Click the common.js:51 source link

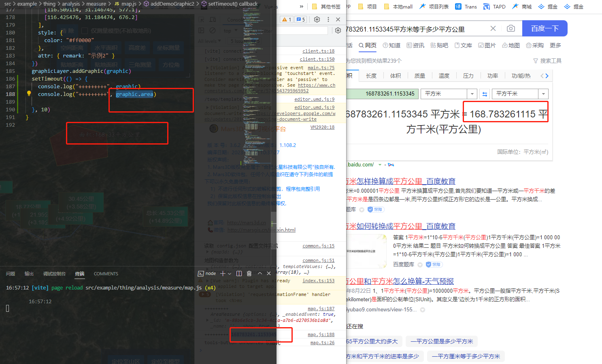319,260
